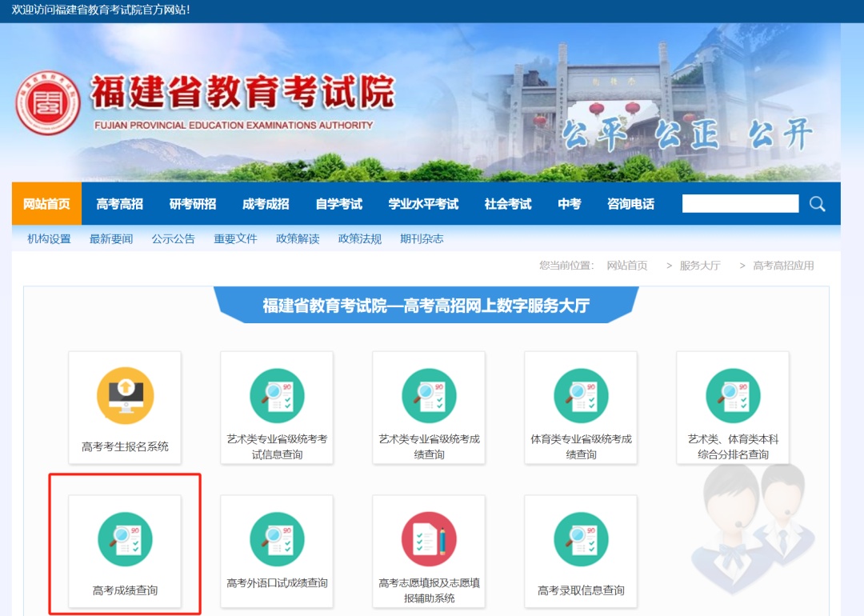Screen dimensions: 864x616
Task: Open the 高考考生报名系统 computer icon
Action: coord(124,394)
